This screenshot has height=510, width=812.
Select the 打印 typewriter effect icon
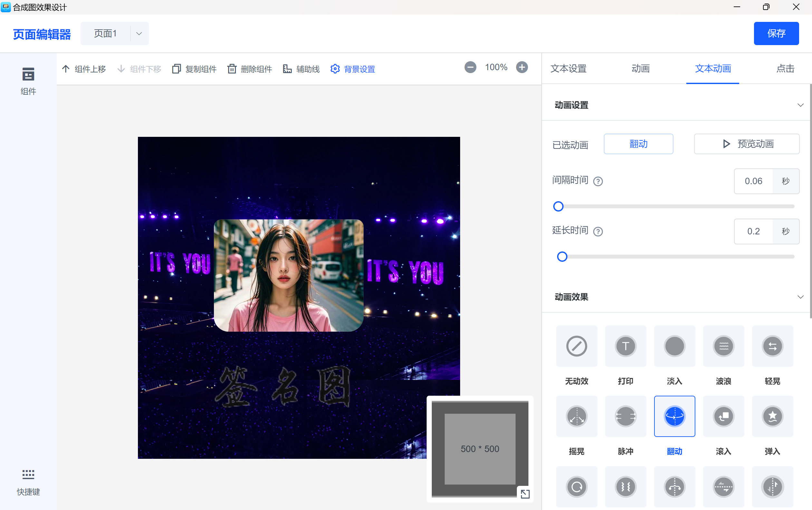[625, 346]
